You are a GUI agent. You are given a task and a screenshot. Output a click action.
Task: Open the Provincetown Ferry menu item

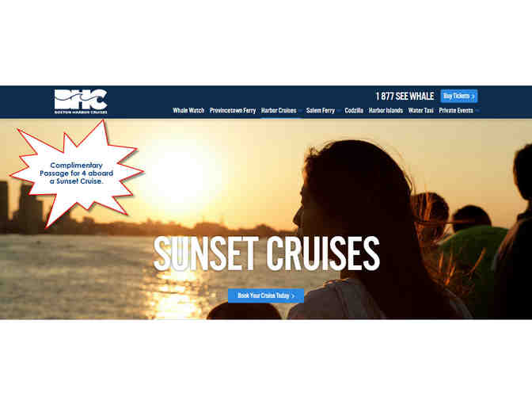point(233,110)
